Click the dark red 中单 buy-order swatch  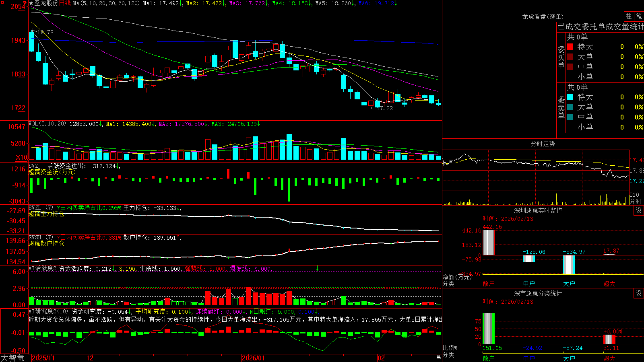(x=570, y=67)
